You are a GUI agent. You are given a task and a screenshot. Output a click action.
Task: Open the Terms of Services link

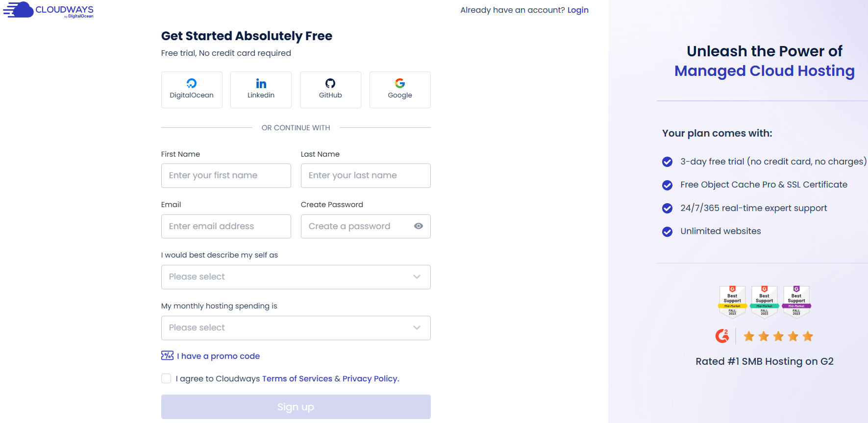coord(297,378)
